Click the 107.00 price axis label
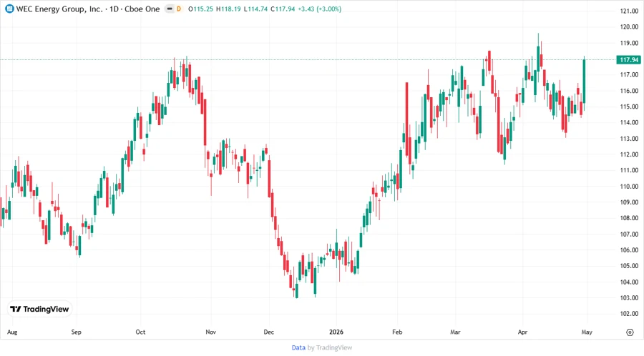 [629, 234]
